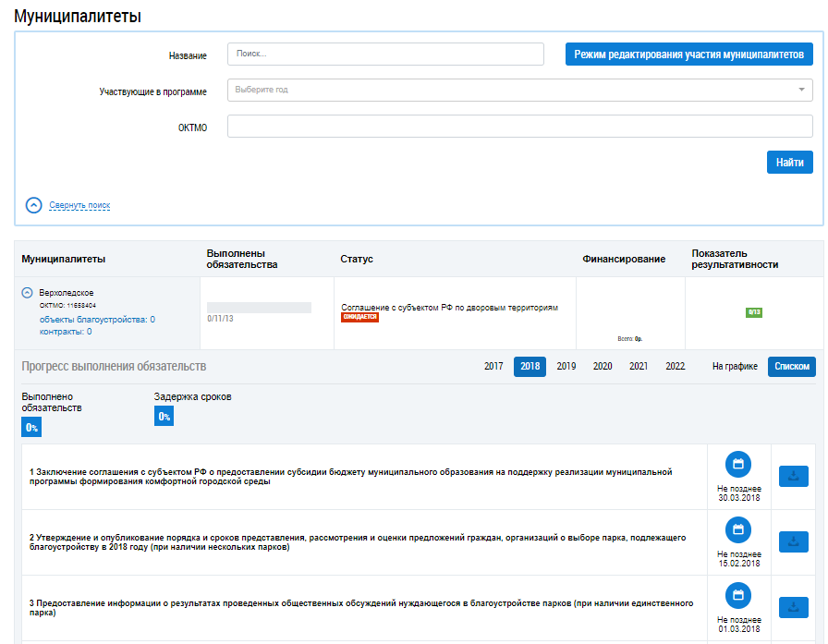
Task: Click the green 0/13 performance badge
Action: tap(753, 312)
